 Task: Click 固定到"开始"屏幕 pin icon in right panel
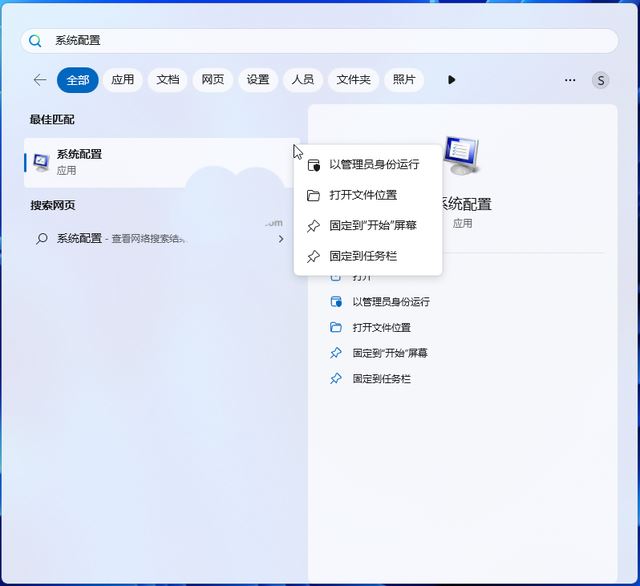pos(336,353)
